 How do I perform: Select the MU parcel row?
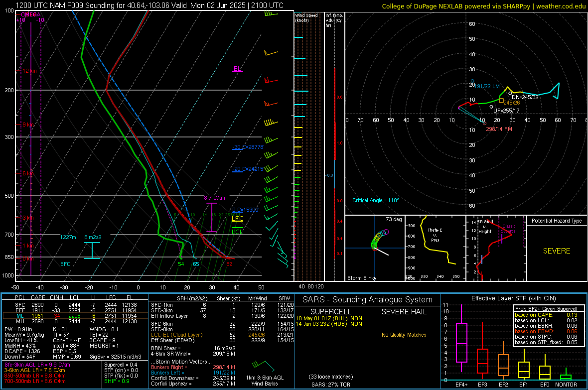pos(76,321)
